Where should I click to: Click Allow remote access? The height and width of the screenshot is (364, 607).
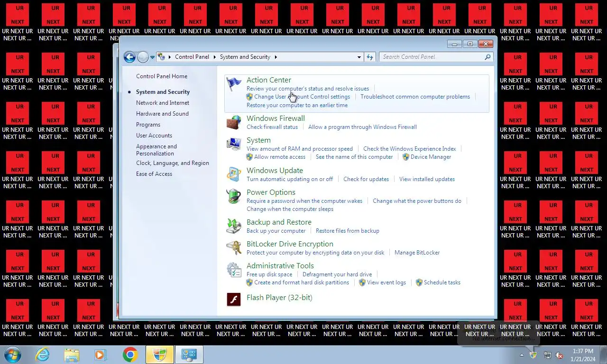280,157
